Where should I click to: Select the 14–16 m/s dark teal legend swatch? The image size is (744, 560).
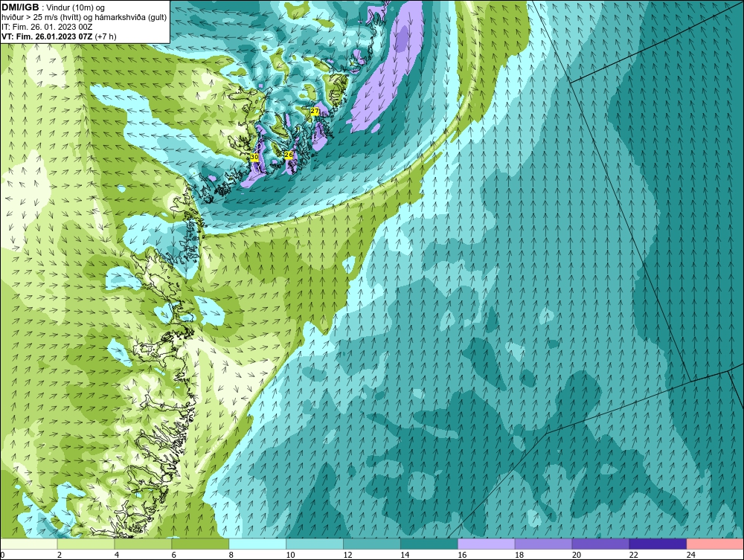click(x=429, y=544)
